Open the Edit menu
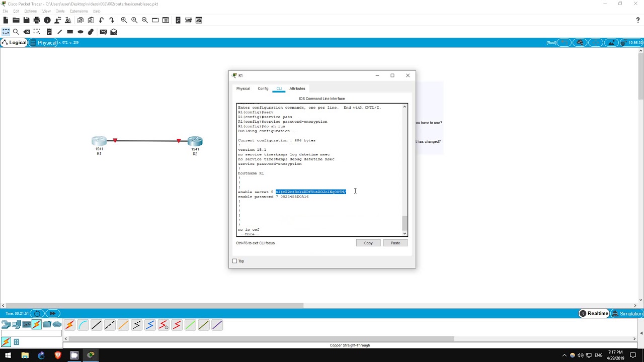 (16, 11)
